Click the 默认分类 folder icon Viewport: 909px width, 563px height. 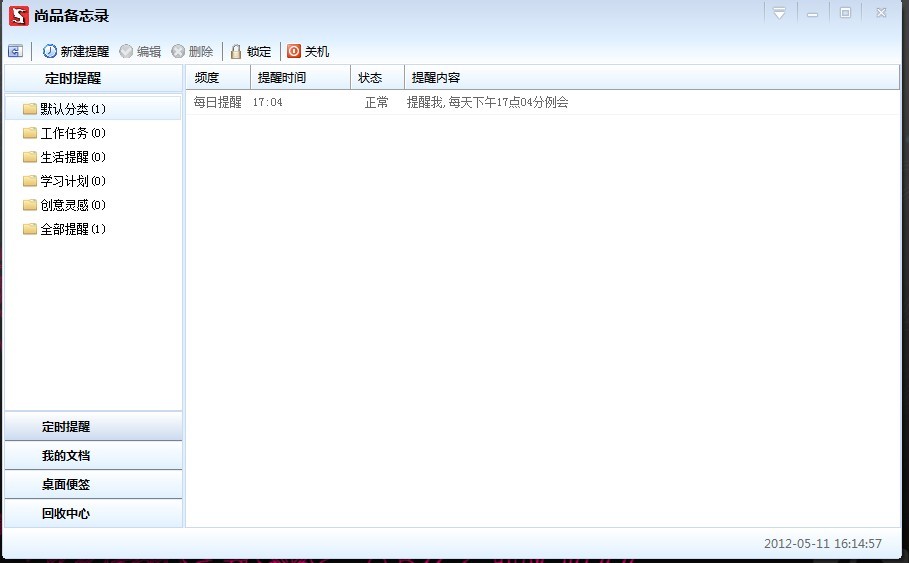(30, 109)
